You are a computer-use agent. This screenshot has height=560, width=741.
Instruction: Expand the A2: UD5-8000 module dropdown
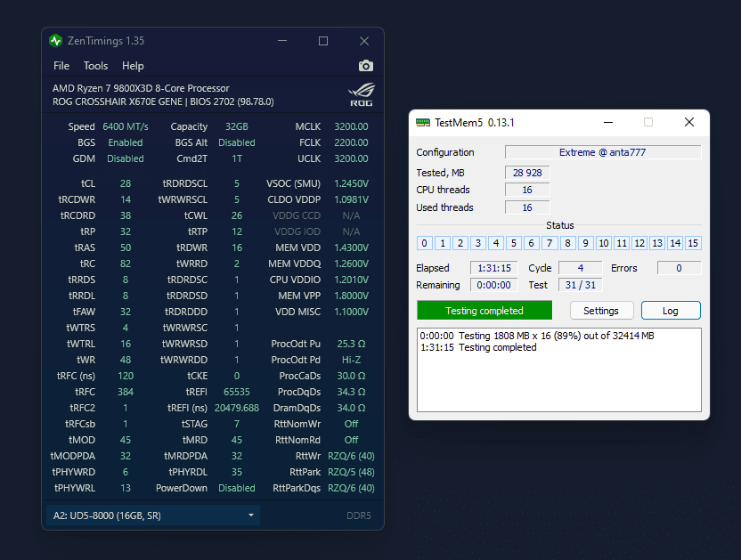pos(152,515)
